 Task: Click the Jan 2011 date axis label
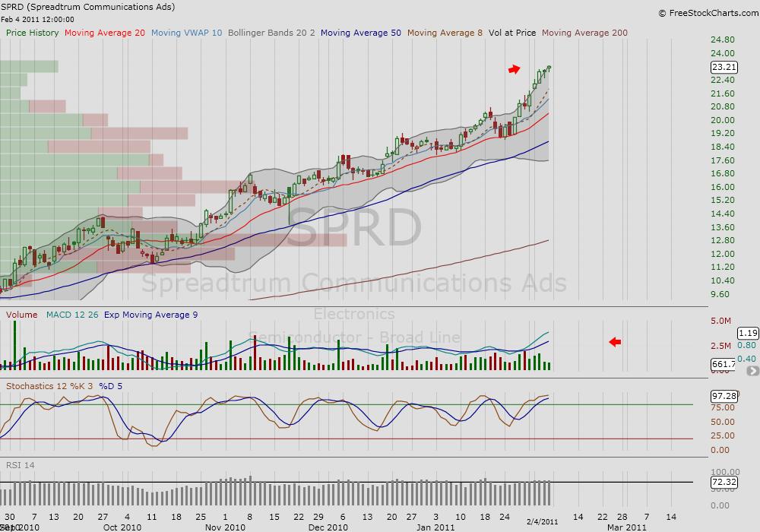pyautogui.click(x=435, y=527)
